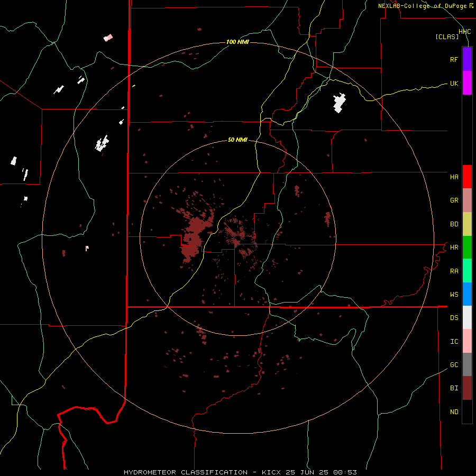The image size is (476, 476).
Task: Select the dusty pink GR swatch
Action: tap(467, 200)
